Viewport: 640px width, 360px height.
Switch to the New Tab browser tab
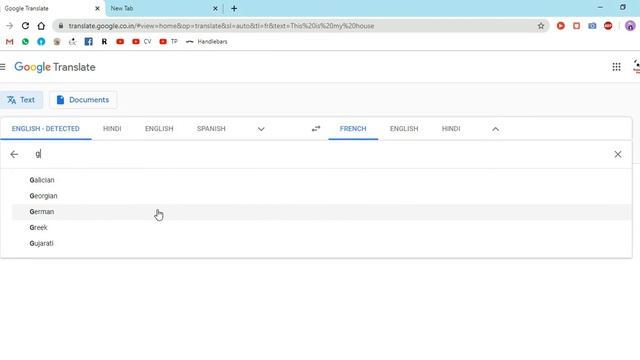pyautogui.click(x=163, y=8)
